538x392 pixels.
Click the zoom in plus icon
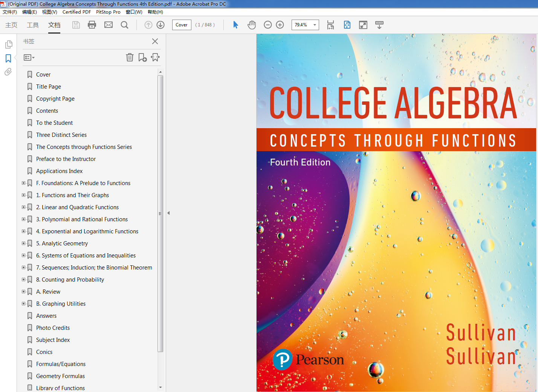pos(280,25)
